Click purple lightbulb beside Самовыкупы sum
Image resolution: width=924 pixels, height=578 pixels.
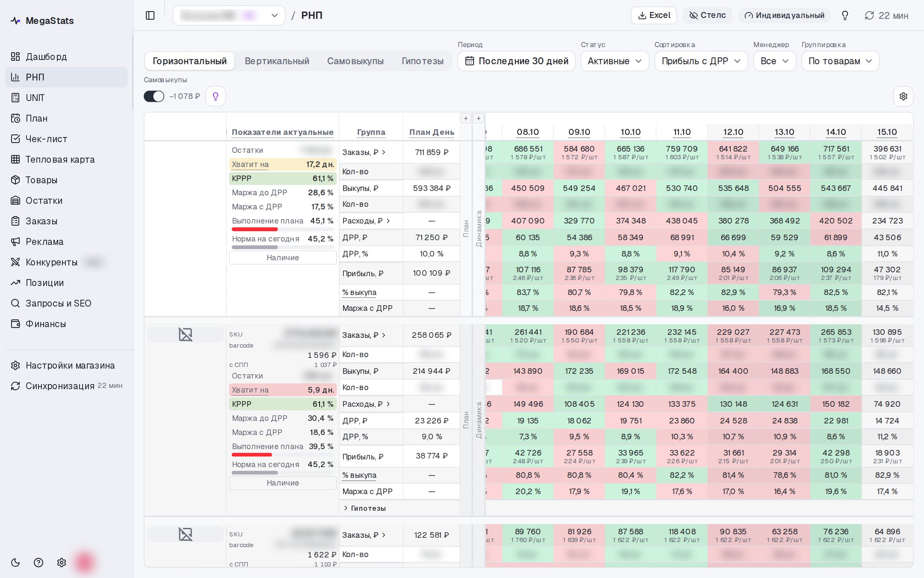[x=216, y=96]
